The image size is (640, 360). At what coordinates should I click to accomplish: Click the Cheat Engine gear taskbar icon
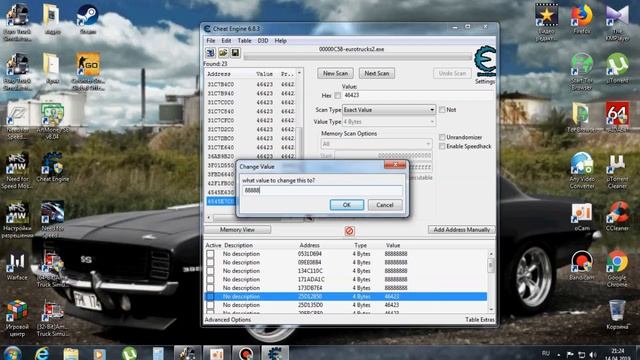275,353
